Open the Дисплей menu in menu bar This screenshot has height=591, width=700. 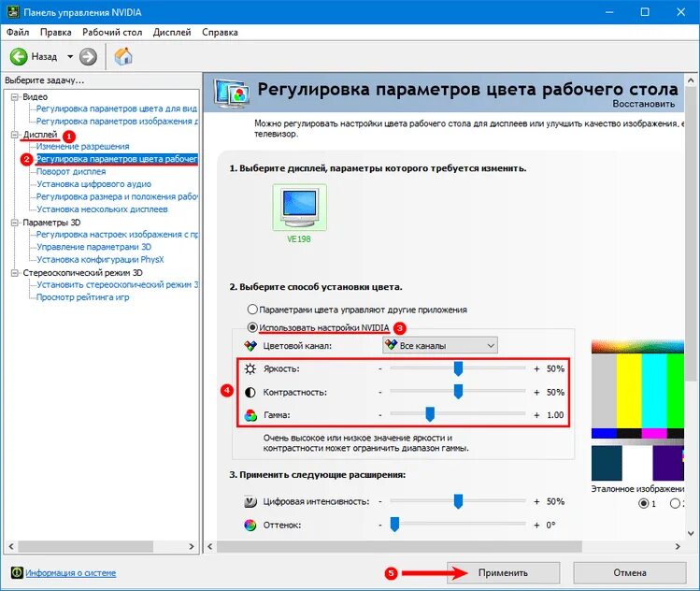pyautogui.click(x=172, y=32)
